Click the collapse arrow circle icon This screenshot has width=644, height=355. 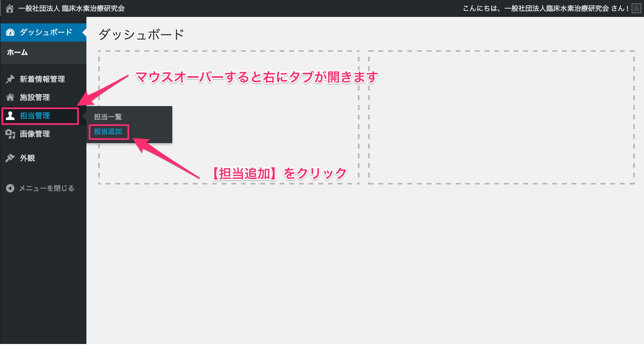[10, 188]
